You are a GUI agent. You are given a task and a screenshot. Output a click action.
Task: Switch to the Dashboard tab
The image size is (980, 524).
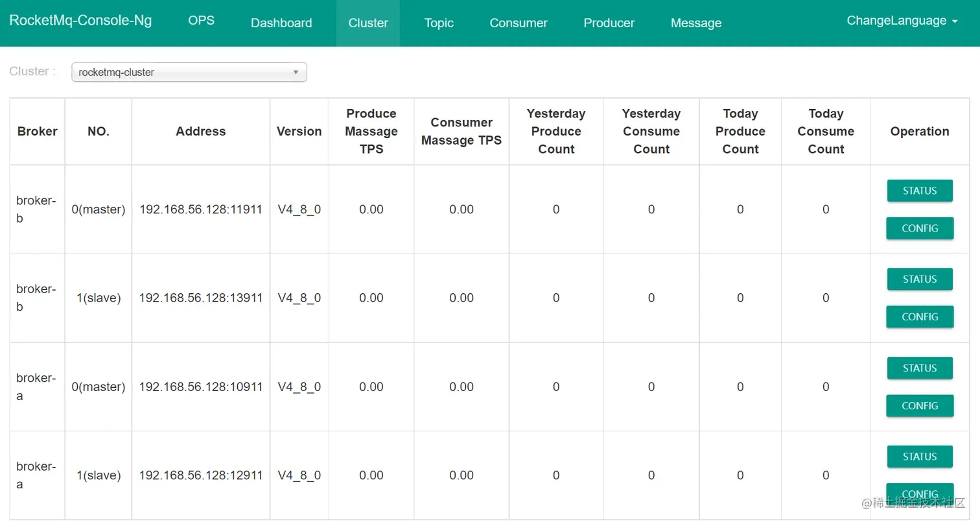(x=281, y=23)
